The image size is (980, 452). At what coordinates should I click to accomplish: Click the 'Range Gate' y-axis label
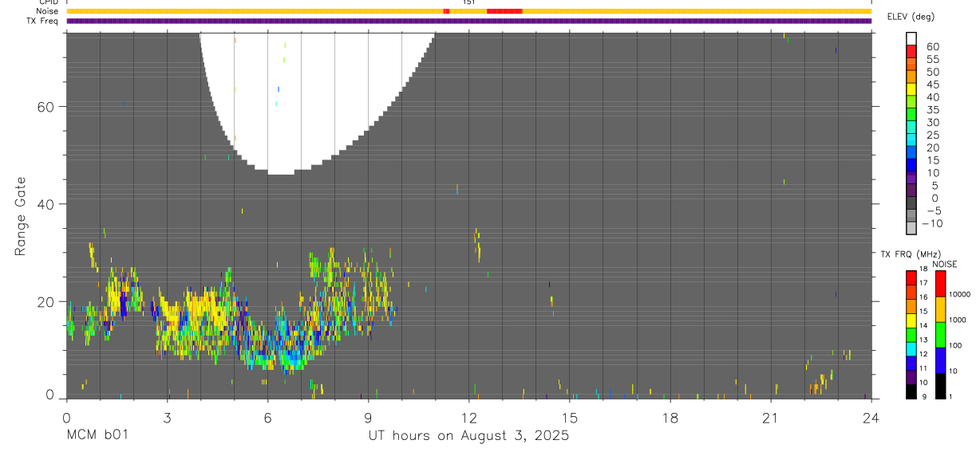[x=22, y=218]
